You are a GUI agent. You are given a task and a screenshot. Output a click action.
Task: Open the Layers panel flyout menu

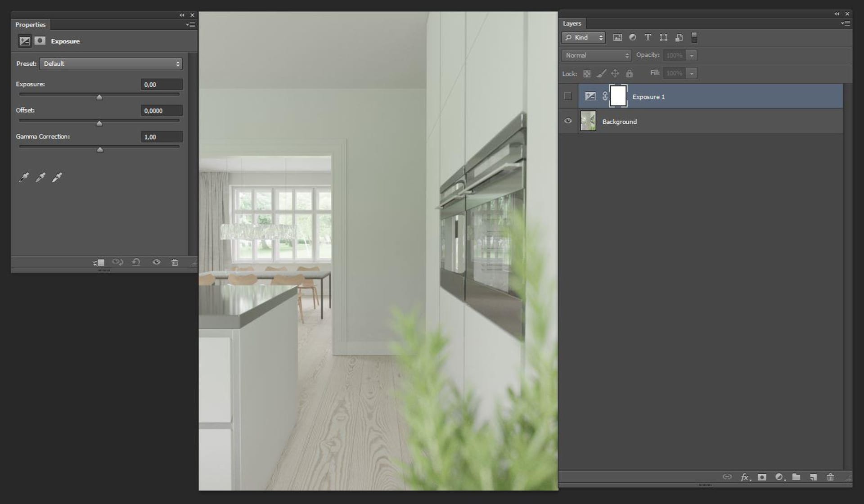click(x=845, y=23)
